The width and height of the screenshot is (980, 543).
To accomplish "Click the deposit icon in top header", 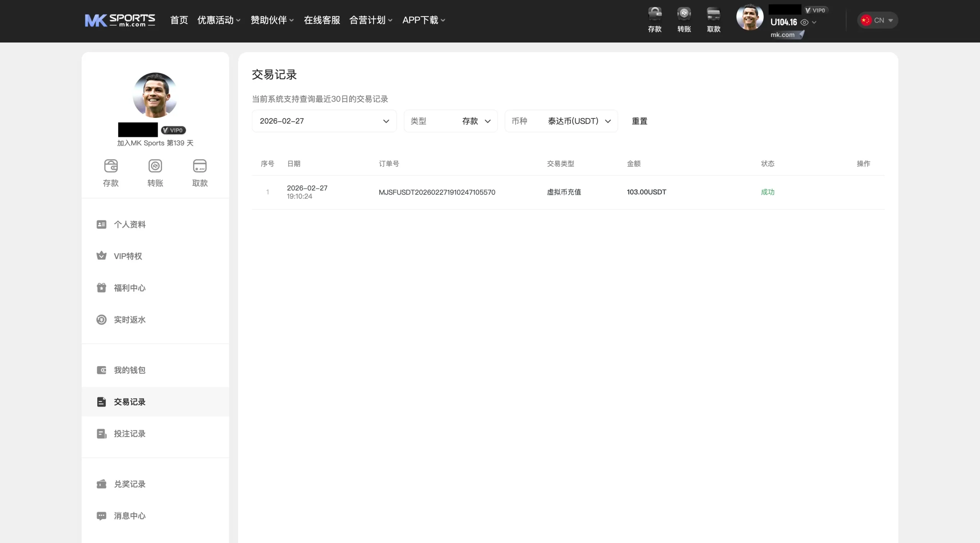I will (655, 14).
